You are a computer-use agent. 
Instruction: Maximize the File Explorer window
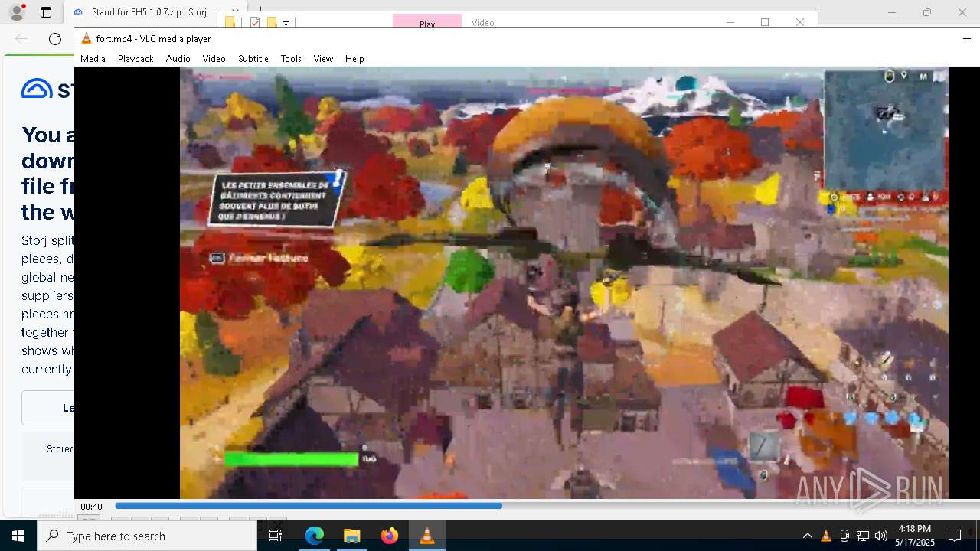pyautogui.click(x=765, y=22)
